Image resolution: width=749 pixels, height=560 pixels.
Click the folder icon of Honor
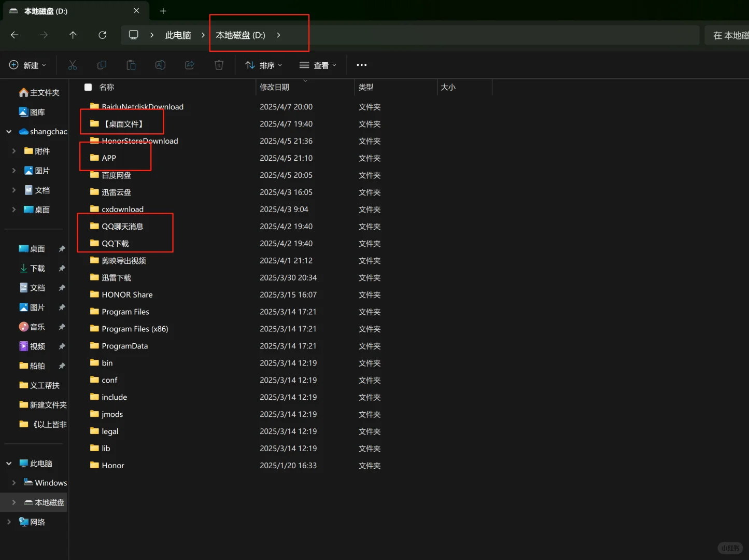coord(94,465)
